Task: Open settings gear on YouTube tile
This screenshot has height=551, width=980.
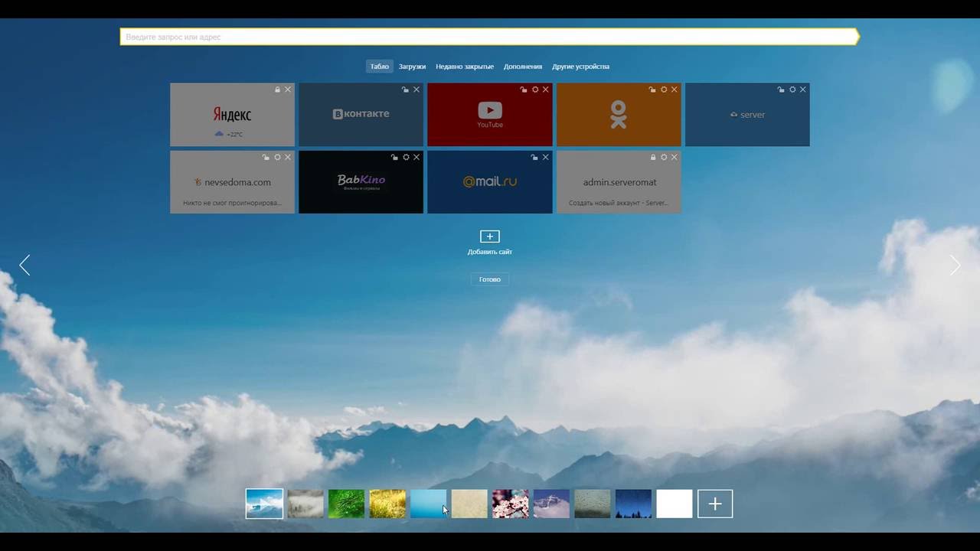Action: click(x=535, y=90)
